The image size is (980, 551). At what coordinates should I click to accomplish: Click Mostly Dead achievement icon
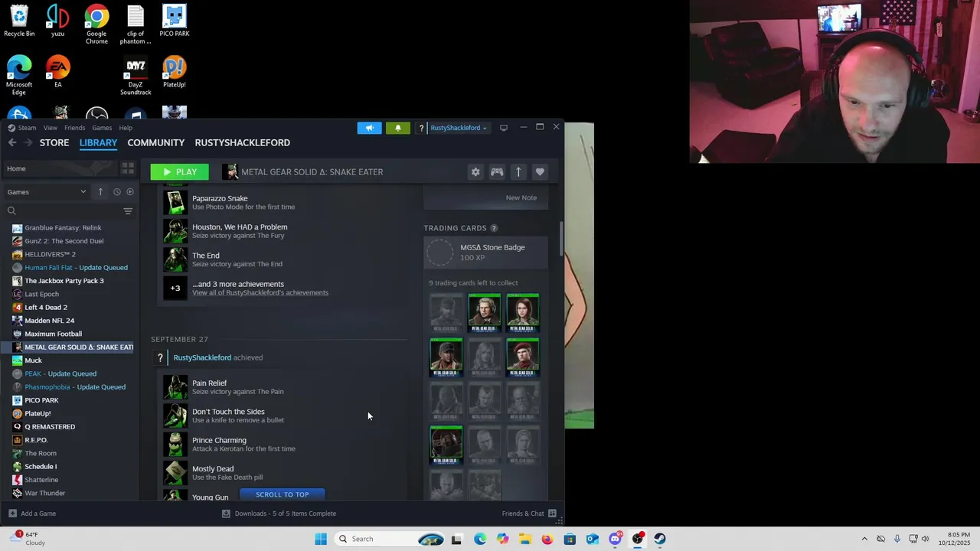(x=175, y=473)
